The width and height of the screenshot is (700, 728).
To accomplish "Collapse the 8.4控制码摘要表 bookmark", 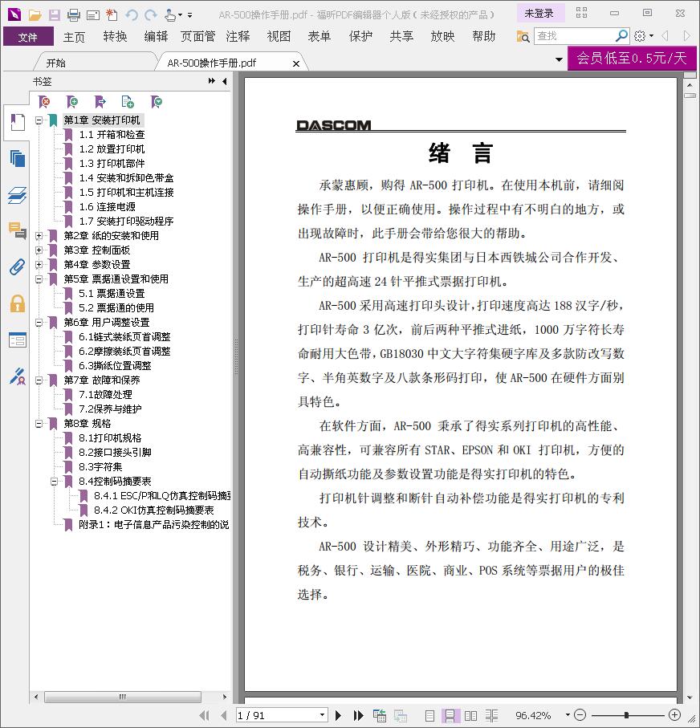I will tap(54, 482).
